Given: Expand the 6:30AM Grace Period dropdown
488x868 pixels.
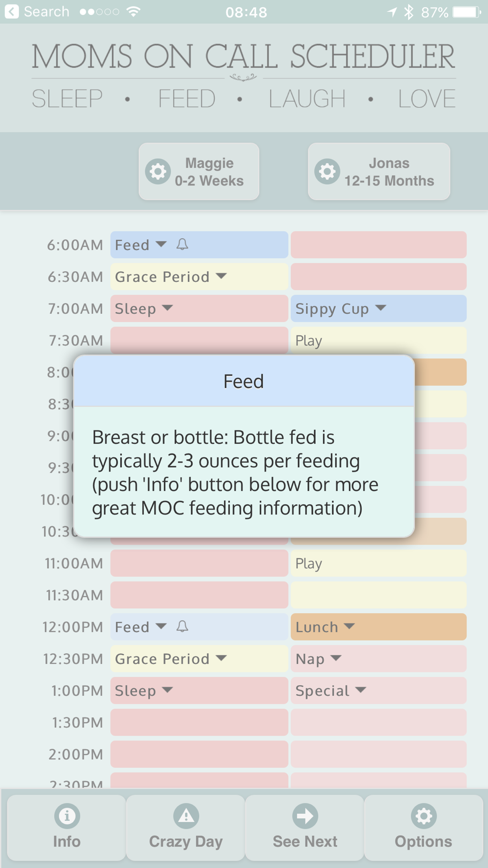Looking at the screenshot, I should click(x=221, y=276).
